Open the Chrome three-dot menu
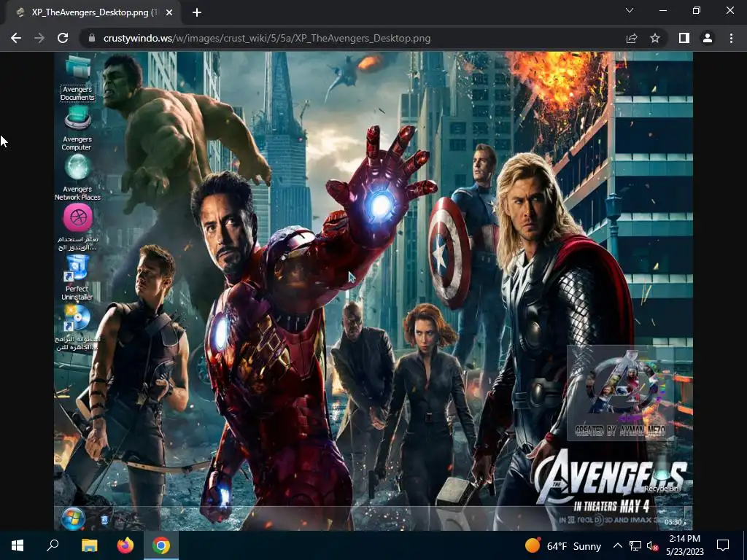The width and height of the screenshot is (747, 560). pos(731,38)
